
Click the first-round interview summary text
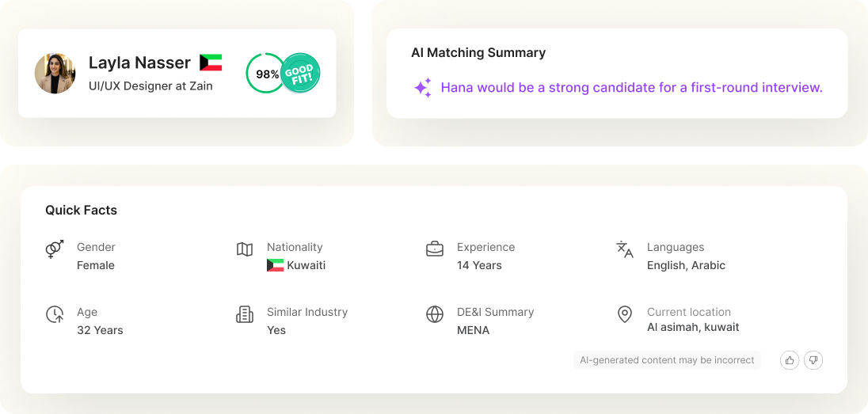click(x=632, y=87)
